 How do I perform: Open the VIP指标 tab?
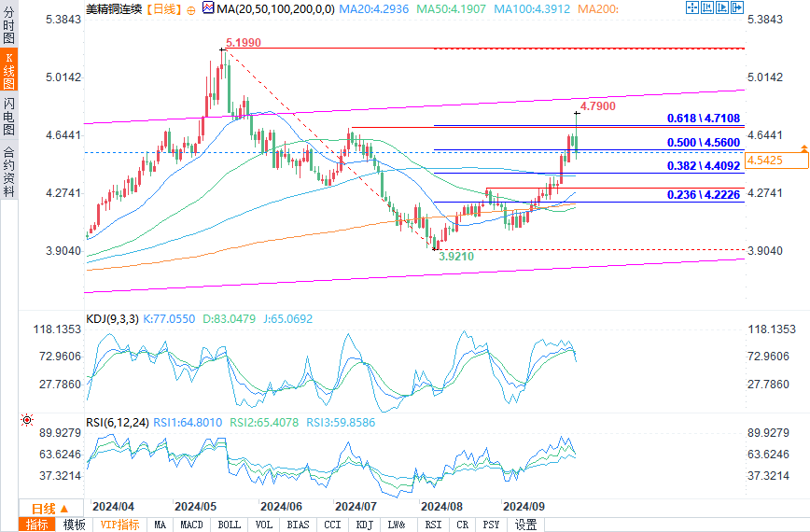tap(119, 525)
